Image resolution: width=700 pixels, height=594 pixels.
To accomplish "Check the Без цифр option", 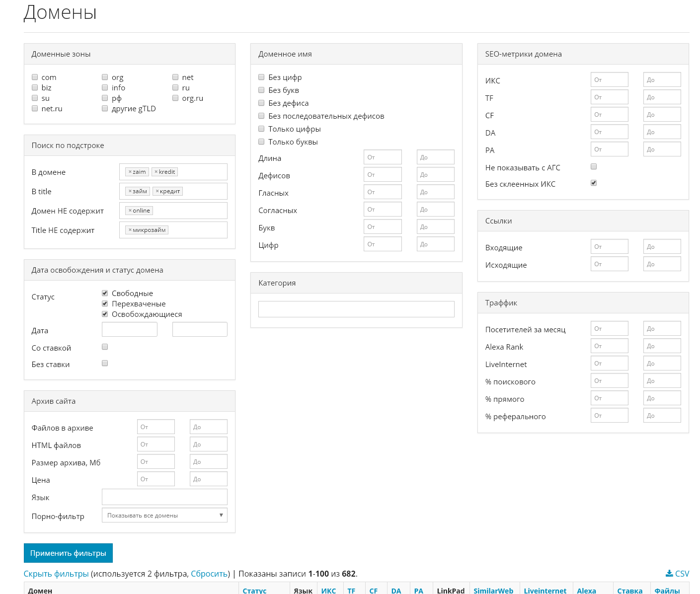I will [261, 77].
